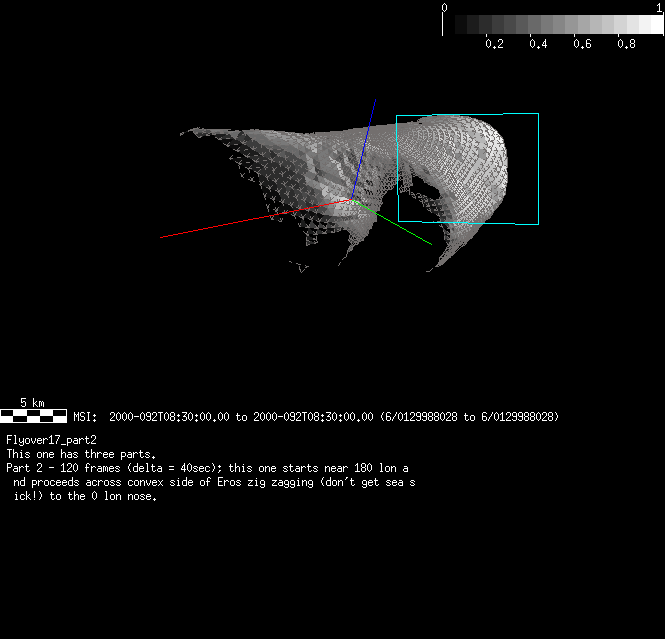Click the 0.4 colorbar tick label
665x639 pixels.
pos(538,44)
